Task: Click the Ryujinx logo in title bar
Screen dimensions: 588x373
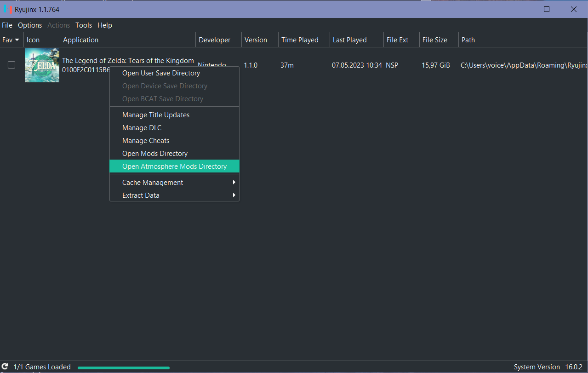Action: [x=7, y=9]
